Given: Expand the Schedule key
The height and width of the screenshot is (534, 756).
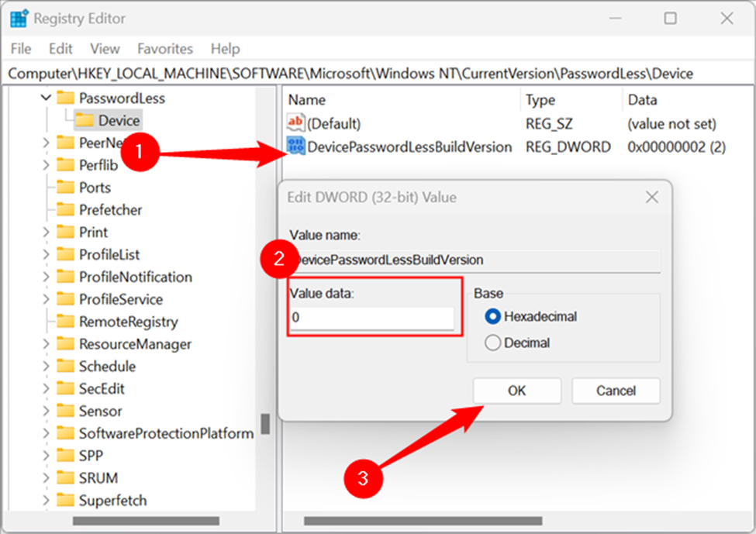Looking at the screenshot, I should [x=46, y=366].
